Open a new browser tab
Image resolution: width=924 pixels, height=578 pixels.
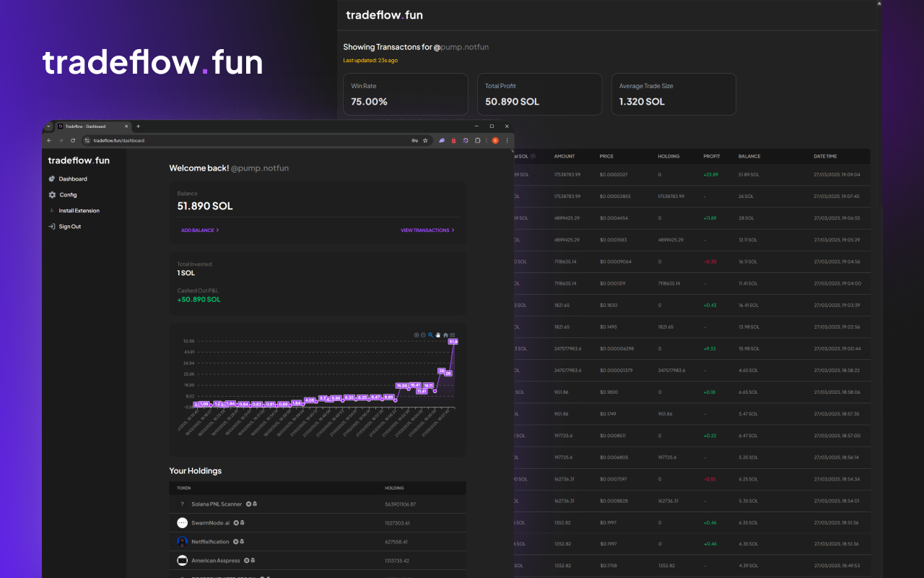pyautogui.click(x=139, y=126)
